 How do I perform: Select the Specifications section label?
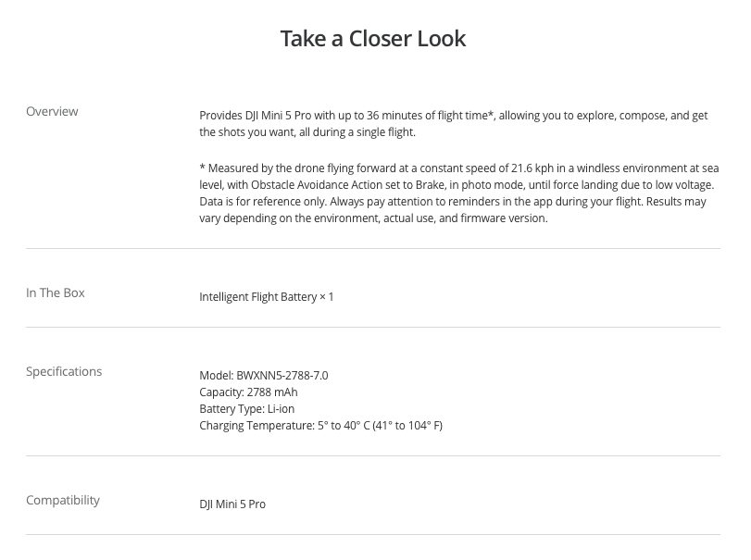click(64, 371)
